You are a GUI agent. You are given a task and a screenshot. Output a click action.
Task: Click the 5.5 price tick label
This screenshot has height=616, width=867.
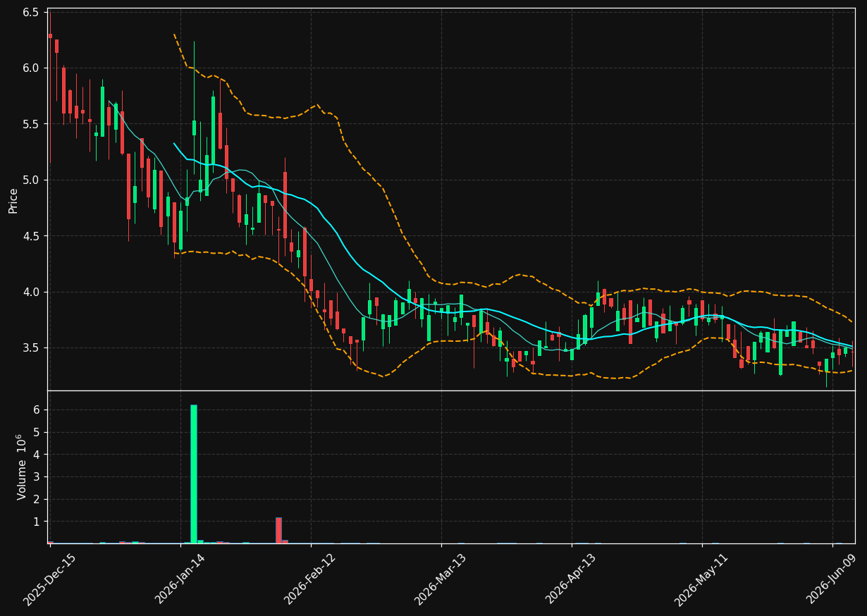pos(30,124)
